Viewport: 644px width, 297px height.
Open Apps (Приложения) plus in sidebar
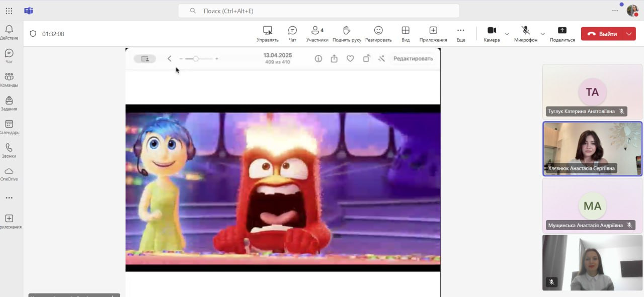pos(9,221)
